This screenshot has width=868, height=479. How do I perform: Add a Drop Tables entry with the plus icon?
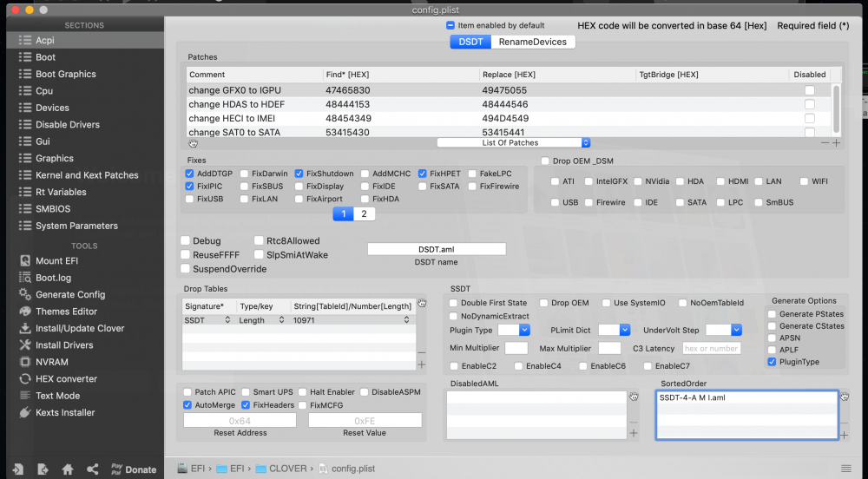pyautogui.click(x=422, y=364)
